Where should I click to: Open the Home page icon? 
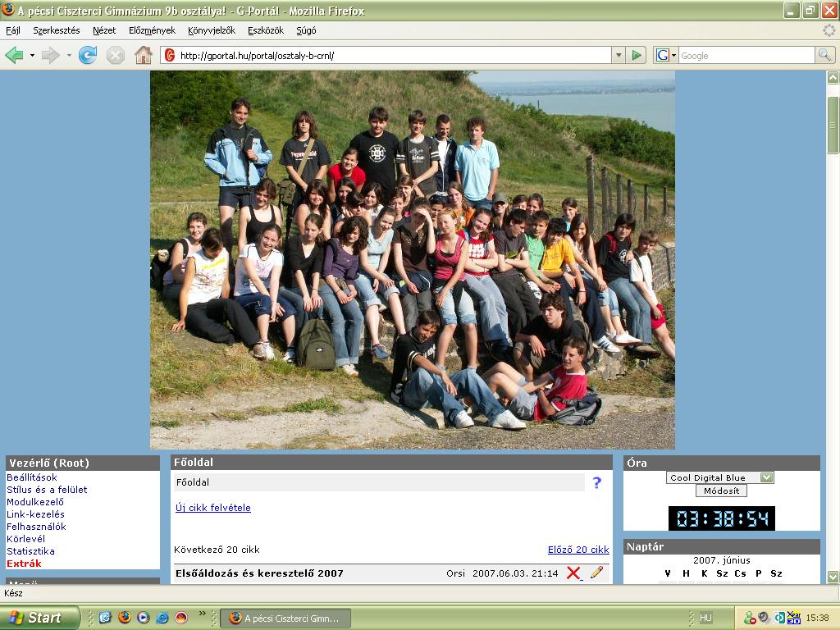pos(143,55)
